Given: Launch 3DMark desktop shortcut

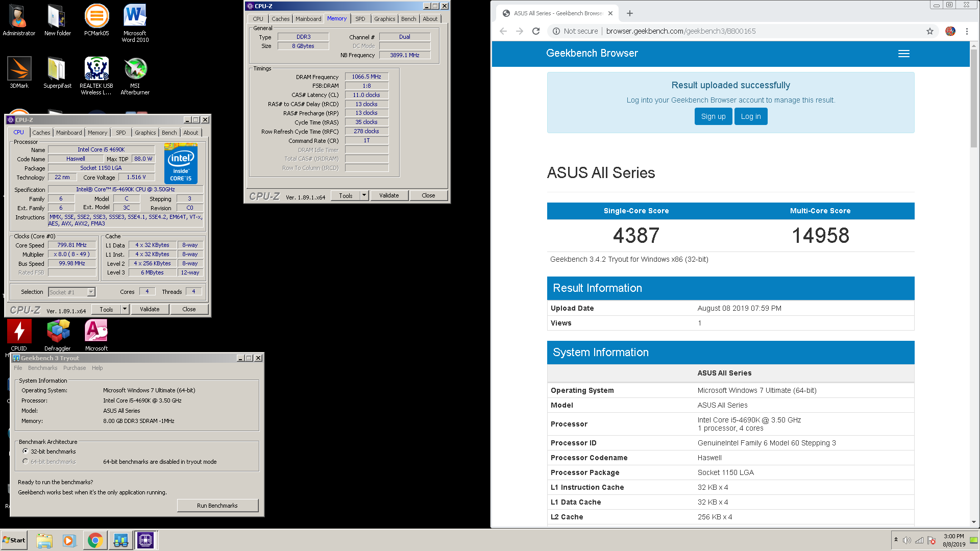Looking at the screenshot, I should [x=19, y=73].
